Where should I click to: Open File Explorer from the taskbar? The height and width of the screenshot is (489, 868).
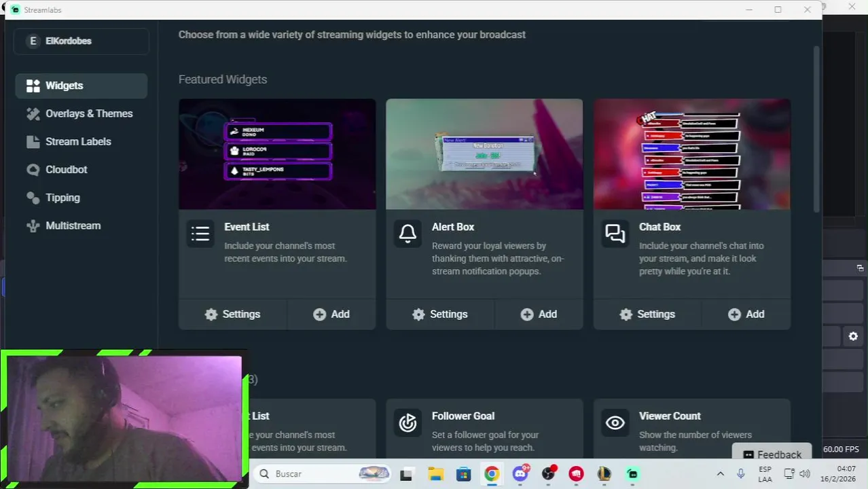point(435,474)
